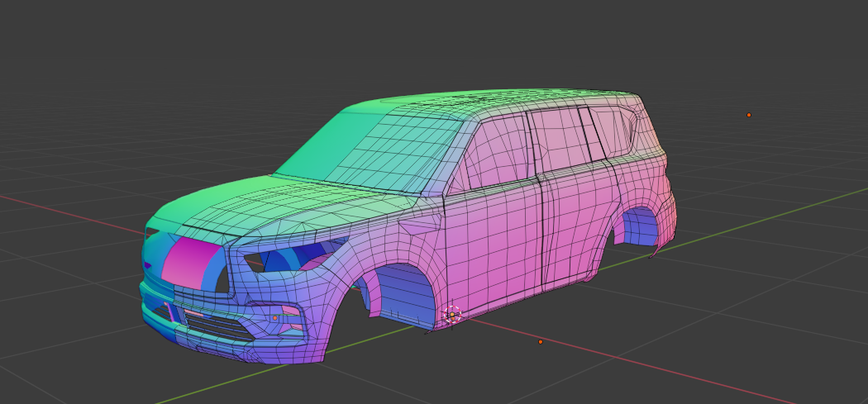Select the car's hood mesh
The height and width of the screenshot is (404, 868).
coord(283,206)
